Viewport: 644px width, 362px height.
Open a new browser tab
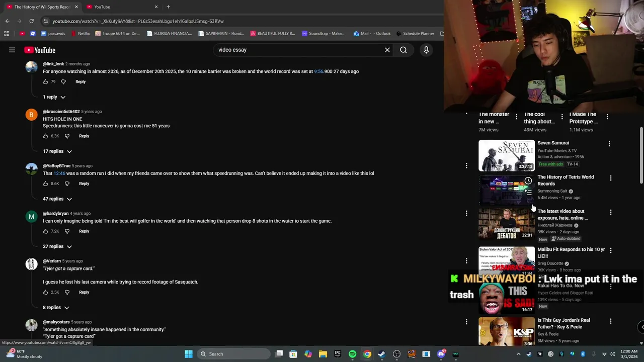click(x=168, y=7)
